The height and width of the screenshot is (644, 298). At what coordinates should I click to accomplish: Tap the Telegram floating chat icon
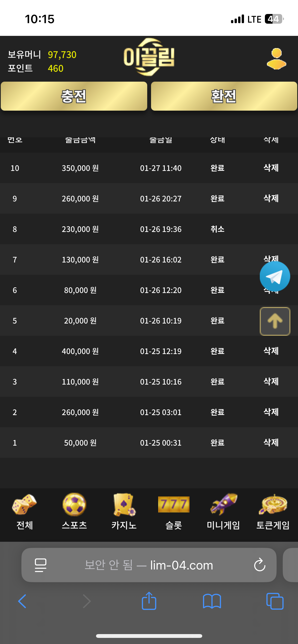275,276
